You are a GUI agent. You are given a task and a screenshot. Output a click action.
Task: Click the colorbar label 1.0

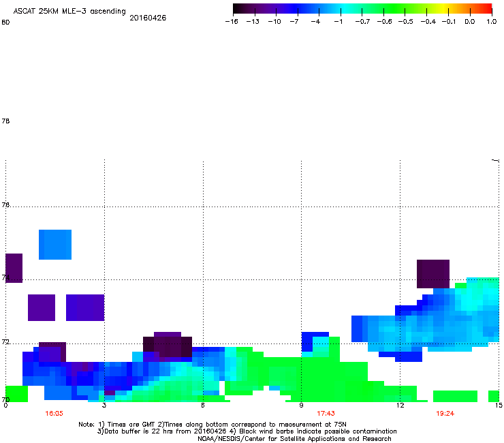click(492, 22)
